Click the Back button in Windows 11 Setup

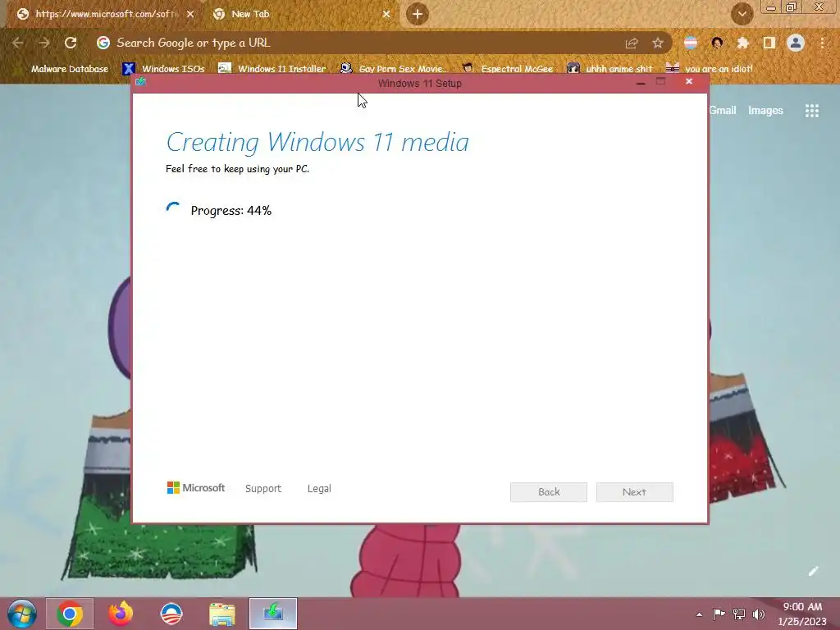(x=549, y=492)
